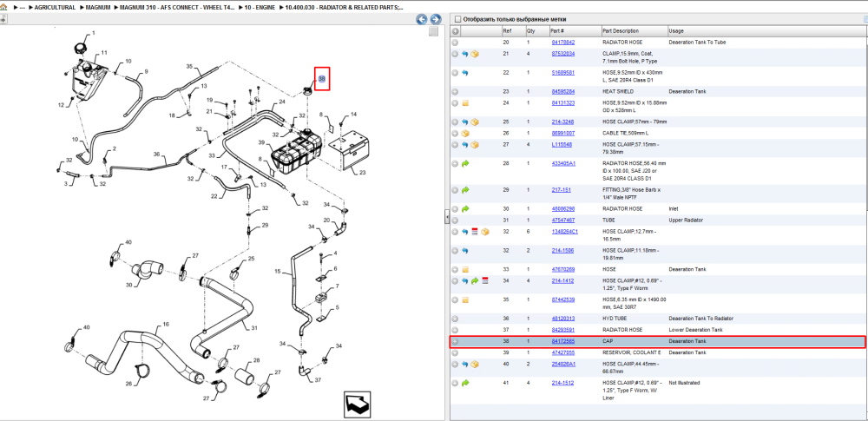Click the package icon in row 21

pos(475,55)
